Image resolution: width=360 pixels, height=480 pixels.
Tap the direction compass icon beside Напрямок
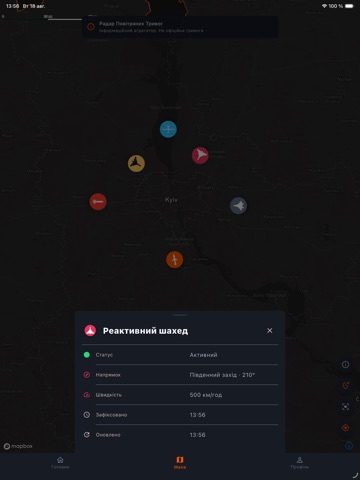(x=87, y=375)
